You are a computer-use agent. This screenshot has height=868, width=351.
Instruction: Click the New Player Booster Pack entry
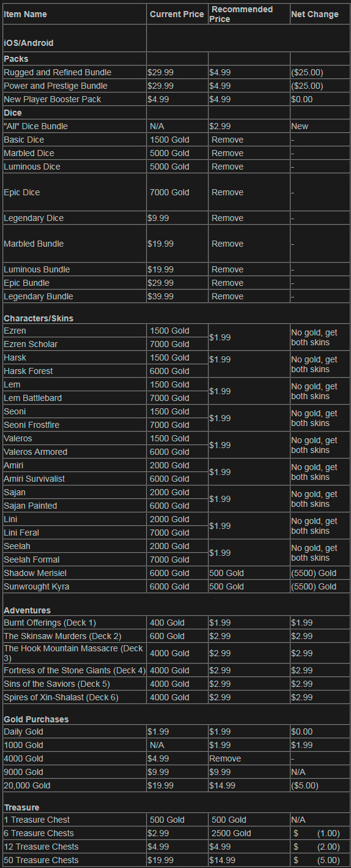[x=53, y=99]
